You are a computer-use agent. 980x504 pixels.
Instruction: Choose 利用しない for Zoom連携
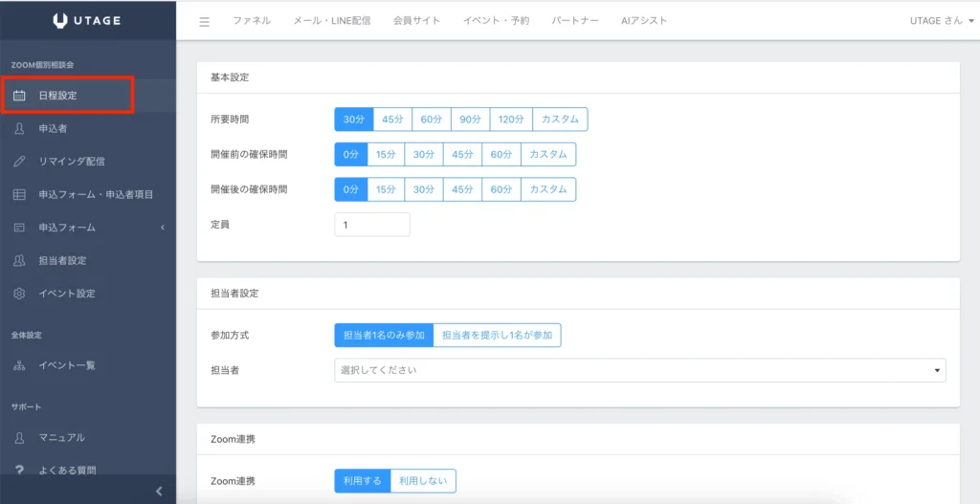[424, 481]
